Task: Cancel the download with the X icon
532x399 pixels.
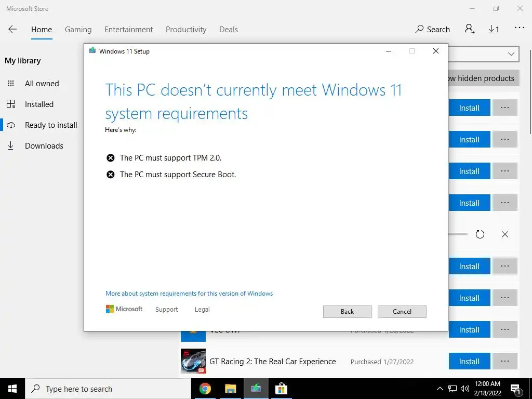Action: (x=505, y=234)
